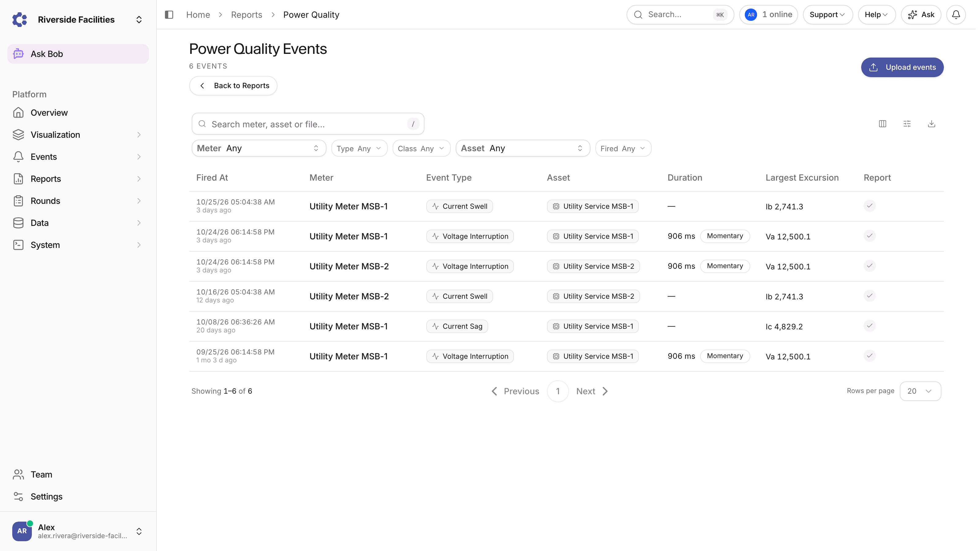
Task: Click the AR online avatar
Action: point(751,14)
